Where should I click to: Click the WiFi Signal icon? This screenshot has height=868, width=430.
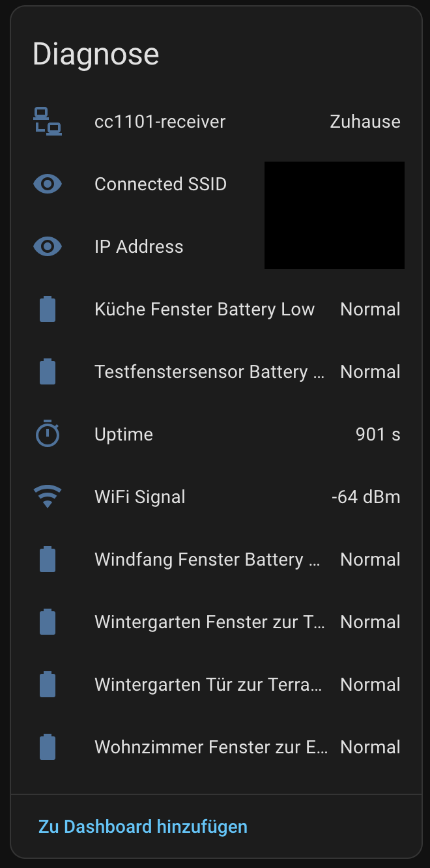tap(48, 497)
